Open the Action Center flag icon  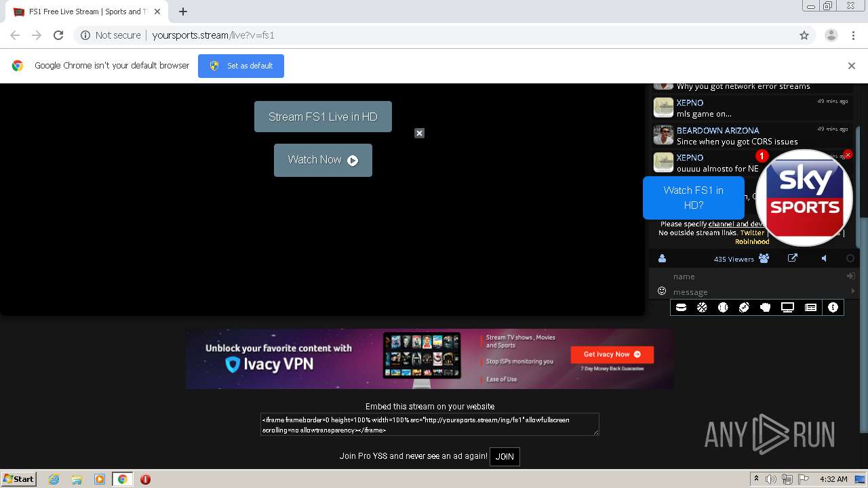(x=804, y=479)
